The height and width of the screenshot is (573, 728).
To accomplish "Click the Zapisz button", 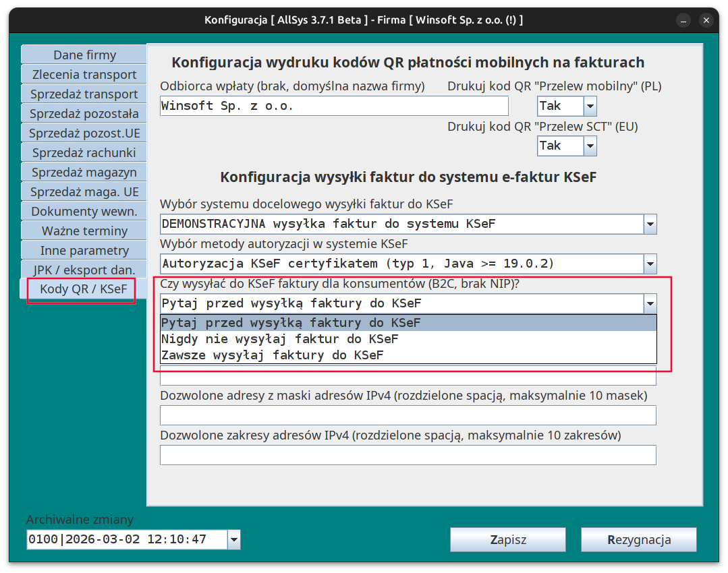I will click(508, 539).
